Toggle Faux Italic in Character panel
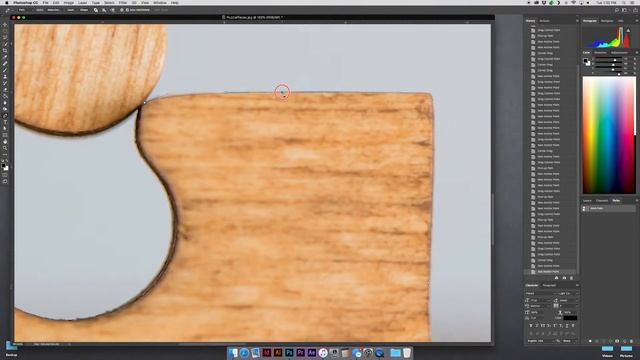The height and width of the screenshot is (360, 640). click(537, 326)
